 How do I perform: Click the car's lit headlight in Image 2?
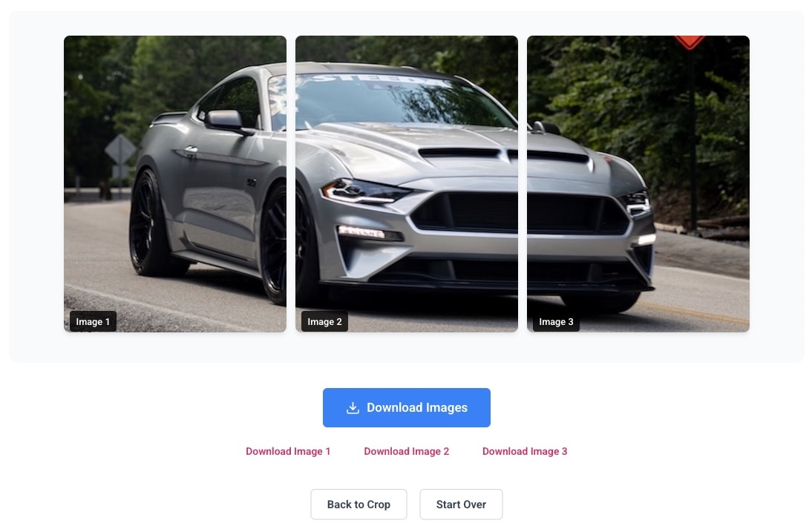tap(365, 191)
